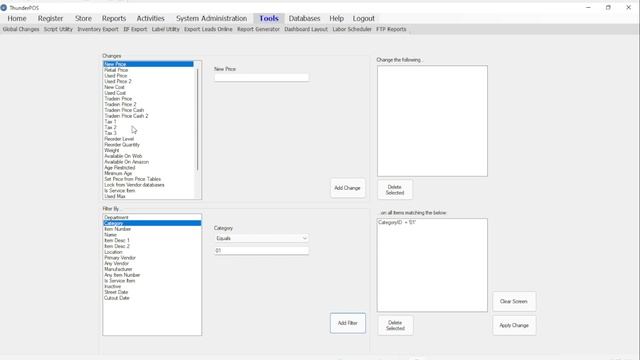The height and width of the screenshot is (360, 640).
Task: Select Tax 1 in Changes list
Action: [110, 122]
